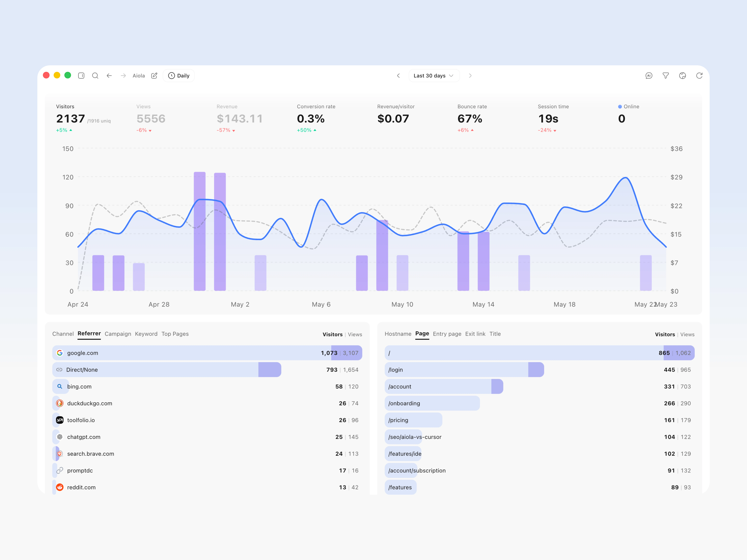Refresh the dashboard data
This screenshot has width=747, height=560.
click(x=699, y=76)
